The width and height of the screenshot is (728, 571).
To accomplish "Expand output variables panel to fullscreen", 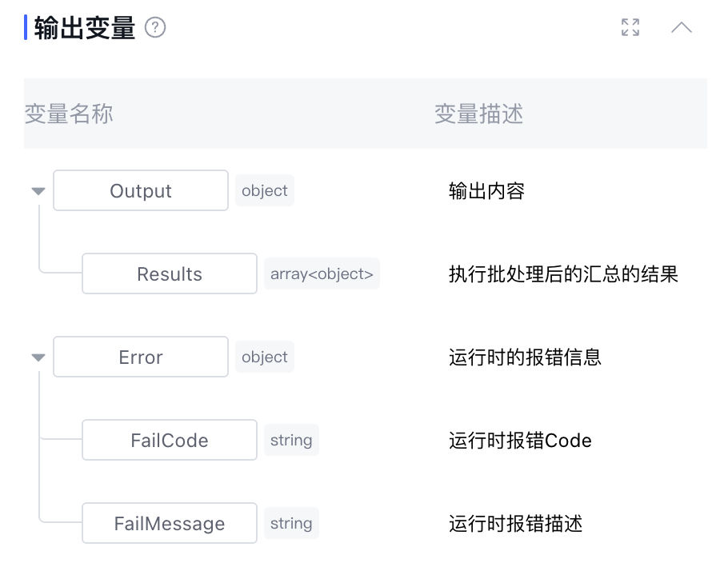I will [x=630, y=28].
